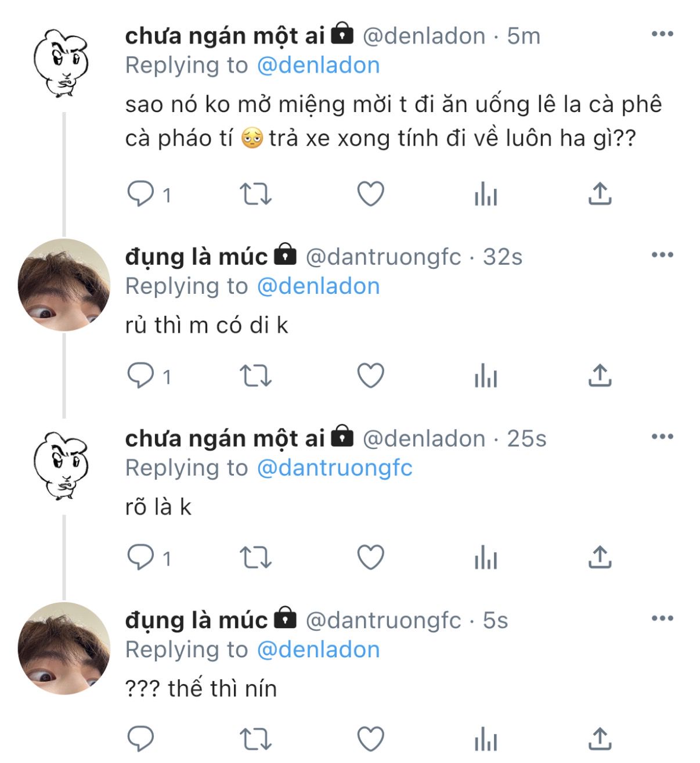This screenshot has width=700, height=763.
Task: Share the first tweet by chưa ngán một ai
Action: point(600,194)
